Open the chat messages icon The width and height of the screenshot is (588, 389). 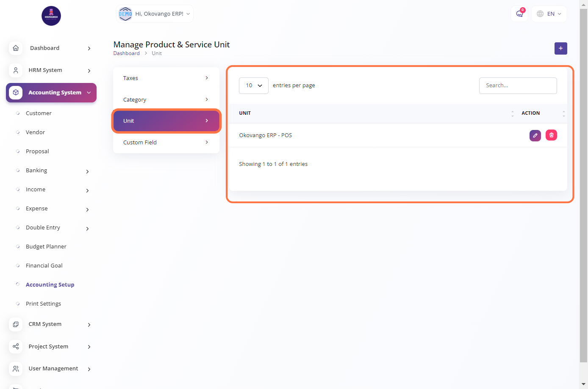tap(519, 14)
